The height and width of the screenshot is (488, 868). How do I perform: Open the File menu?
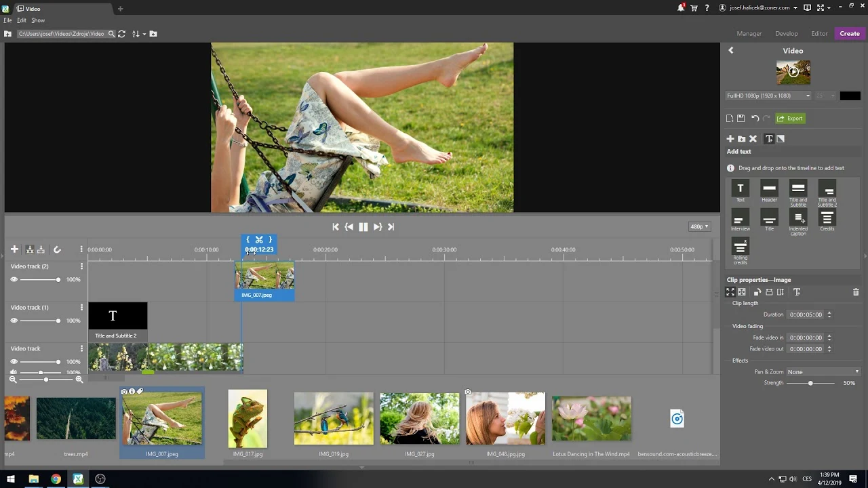pos(7,20)
